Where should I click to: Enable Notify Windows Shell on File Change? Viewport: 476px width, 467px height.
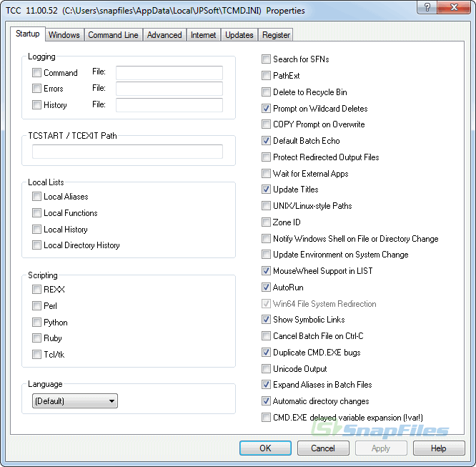(x=266, y=238)
